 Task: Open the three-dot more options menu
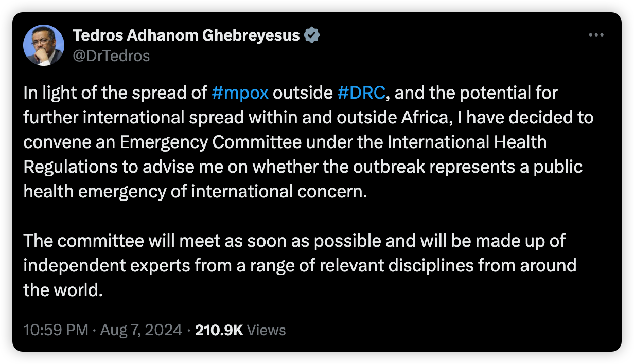tap(596, 35)
